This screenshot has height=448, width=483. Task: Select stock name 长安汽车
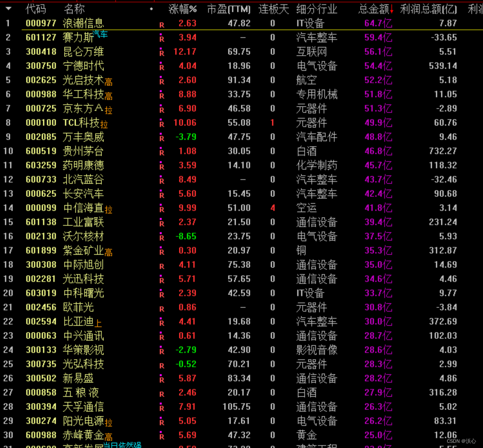83,194
